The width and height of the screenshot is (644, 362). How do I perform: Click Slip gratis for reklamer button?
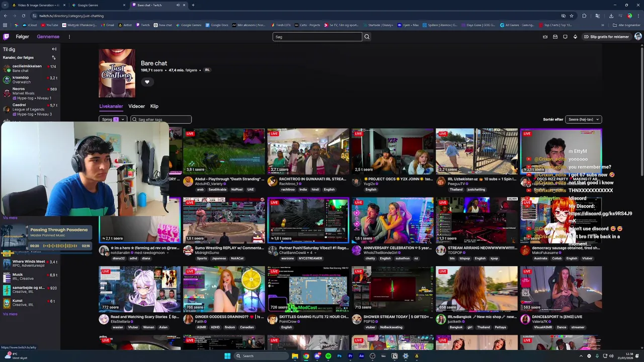click(606, 37)
